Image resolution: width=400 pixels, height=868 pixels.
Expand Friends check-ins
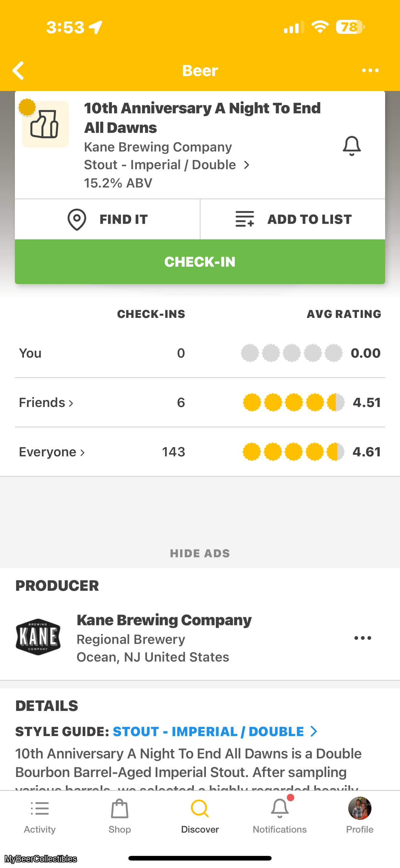click(x=46, y=403)
